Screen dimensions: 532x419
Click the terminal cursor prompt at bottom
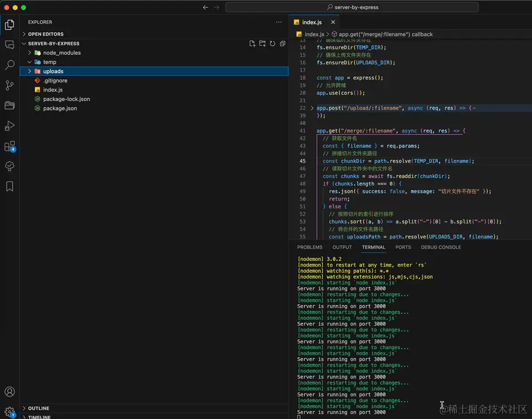click(299, 417)
